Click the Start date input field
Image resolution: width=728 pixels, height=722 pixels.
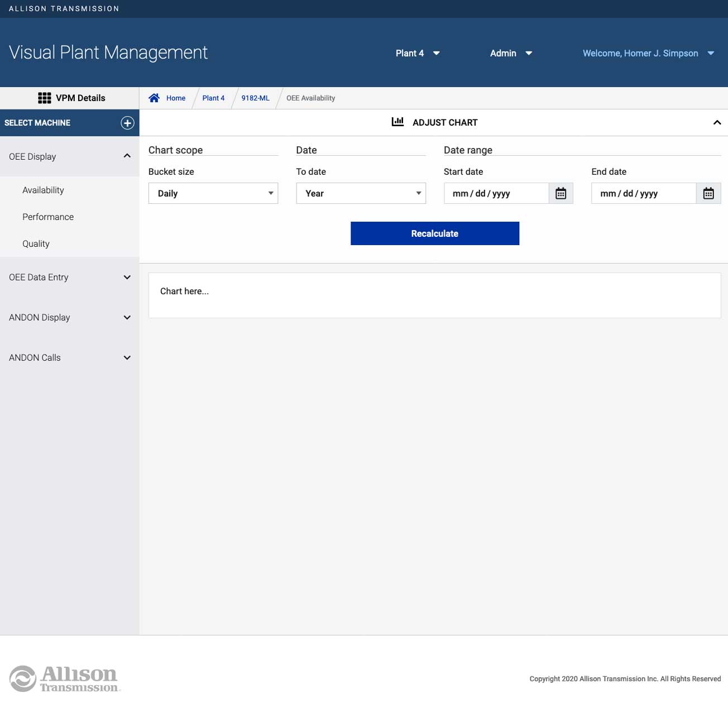(496, 193)
